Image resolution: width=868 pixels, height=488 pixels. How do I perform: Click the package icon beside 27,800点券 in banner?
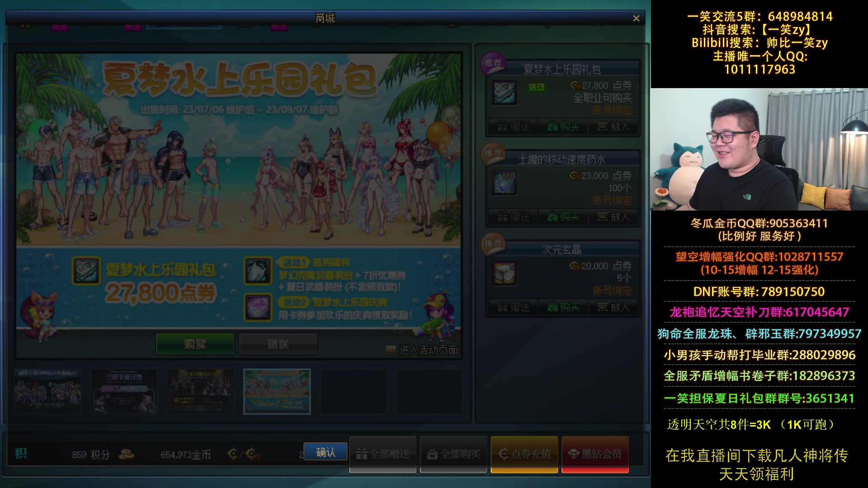pos(86,271)
